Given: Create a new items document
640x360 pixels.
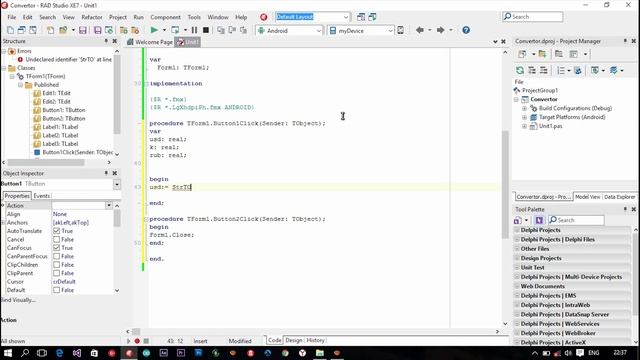Looking at the screenshot, I should (10, 30).
